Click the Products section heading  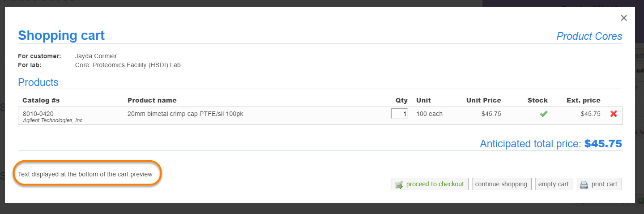point(38,82)
